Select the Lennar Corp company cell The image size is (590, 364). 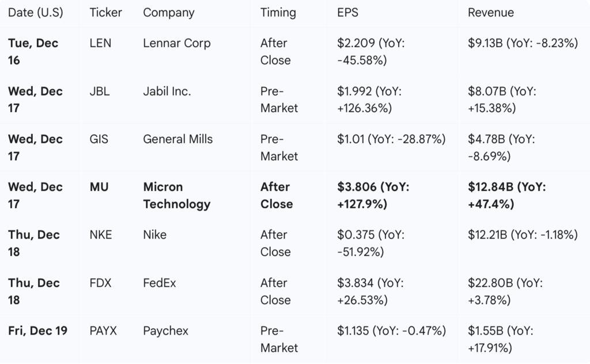pos(177,43)
